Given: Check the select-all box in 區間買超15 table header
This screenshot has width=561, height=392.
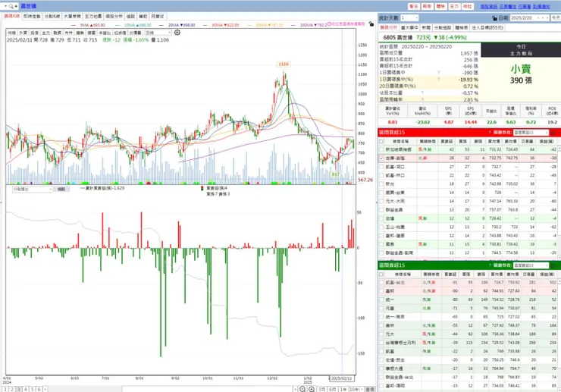Looking at the screenshot, I should point(381,141).
